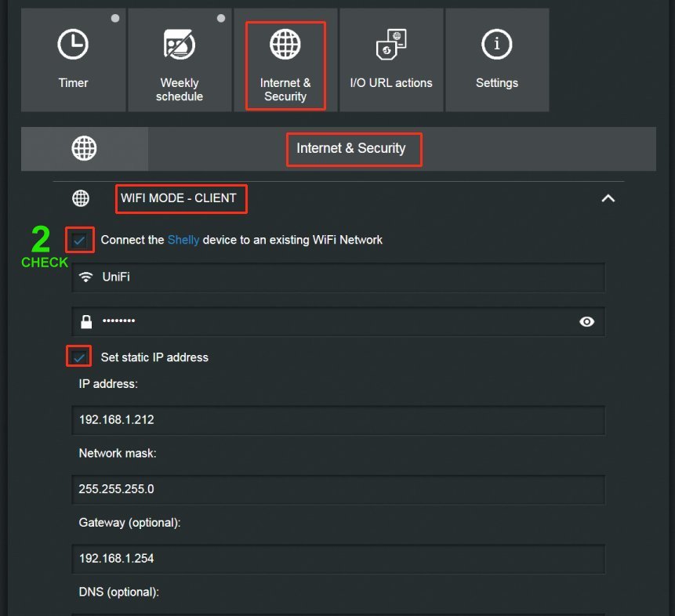Click the Internet & Security header bar title
This screenshot has width=675, height=616.
(x=351, y=148)
